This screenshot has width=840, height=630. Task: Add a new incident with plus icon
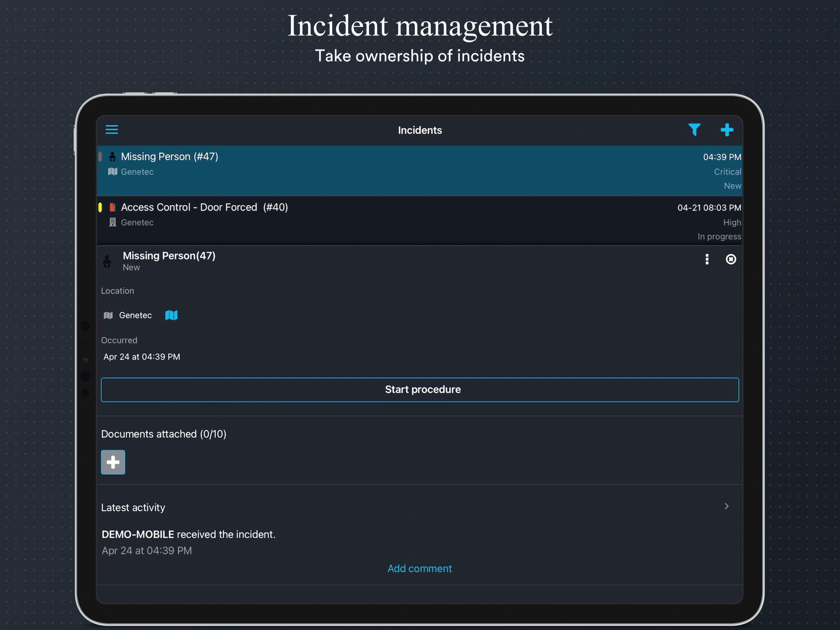[x=727, y=130]
